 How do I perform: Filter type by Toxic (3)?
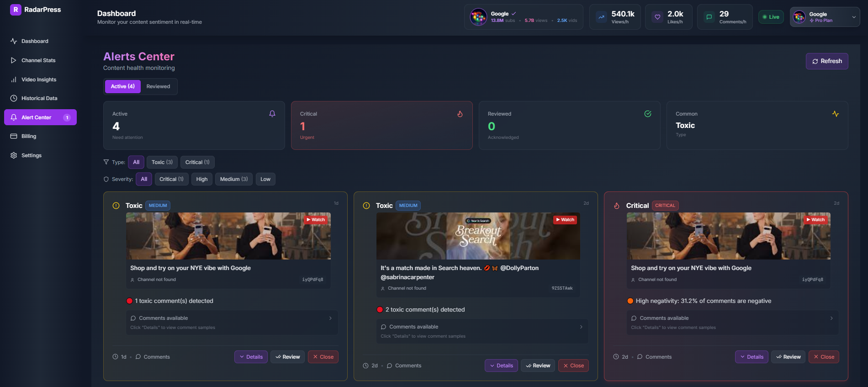click(x=162, y=162)
